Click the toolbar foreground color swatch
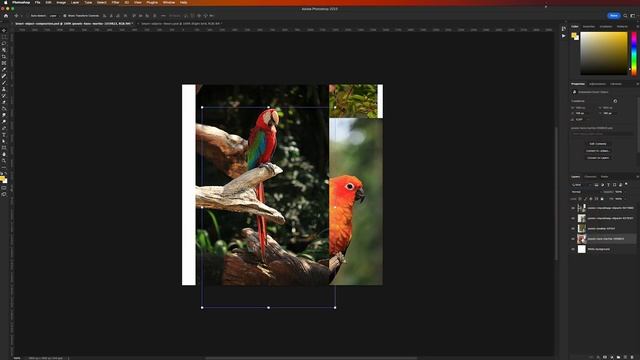Image resolution: width=640 pixels, height=360 pixels. [2, 178]
